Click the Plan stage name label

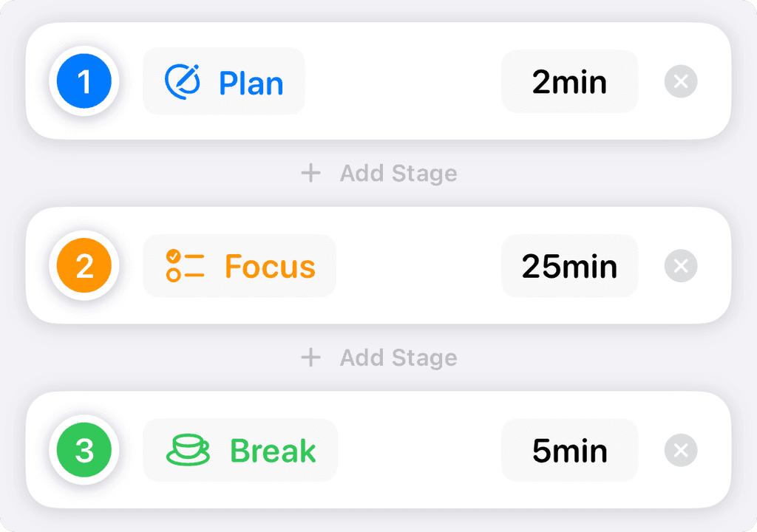coord(251,83)
